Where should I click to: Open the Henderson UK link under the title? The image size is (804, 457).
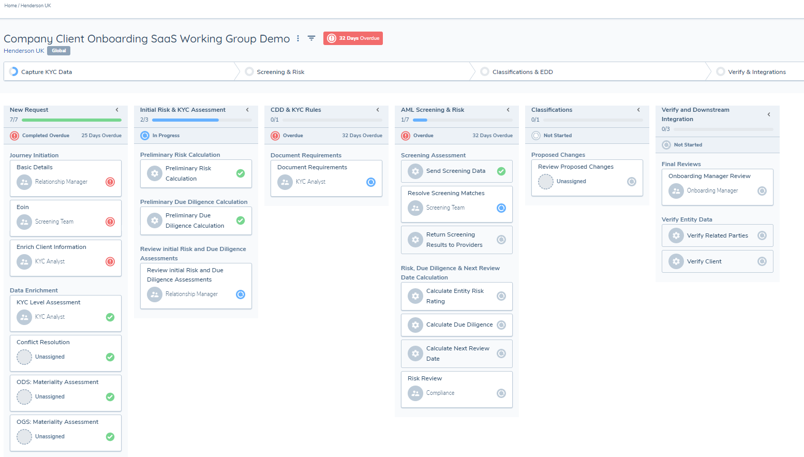click(24, 51)
